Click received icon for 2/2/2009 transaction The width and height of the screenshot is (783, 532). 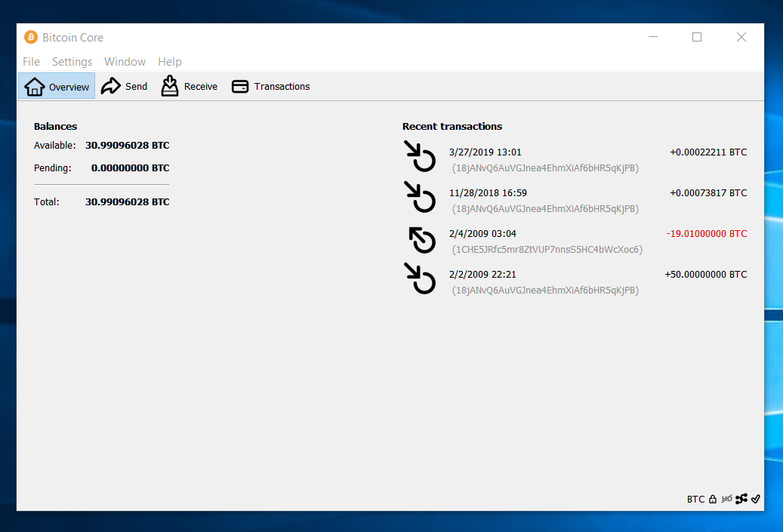coord(420,278)
